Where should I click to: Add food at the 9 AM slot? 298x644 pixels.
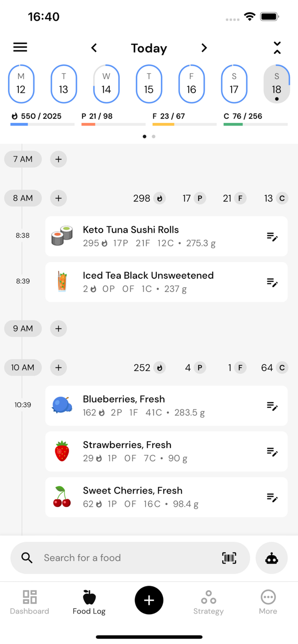click(58, 328)
